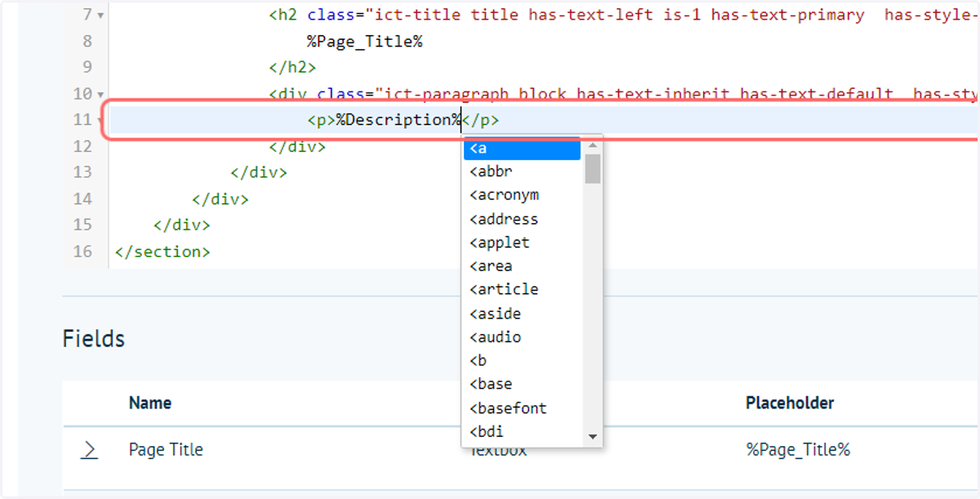
Task: Click the </div> tag on line 13
Action: tap(259, 173)
